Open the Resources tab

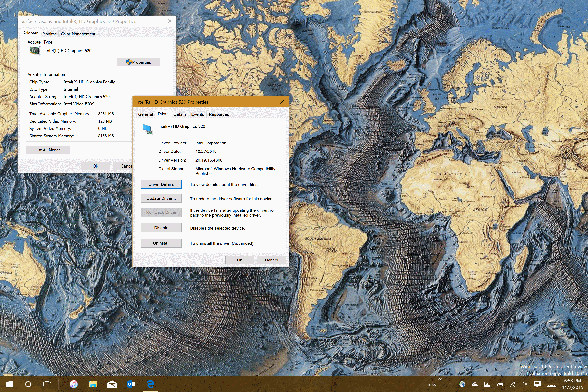219,114
